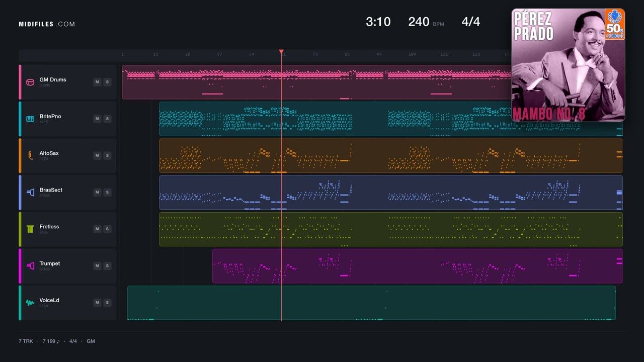This screenshot has width=644, height=362.
Task: Select the Trumpet track name
Action: (x=50, y=263)
